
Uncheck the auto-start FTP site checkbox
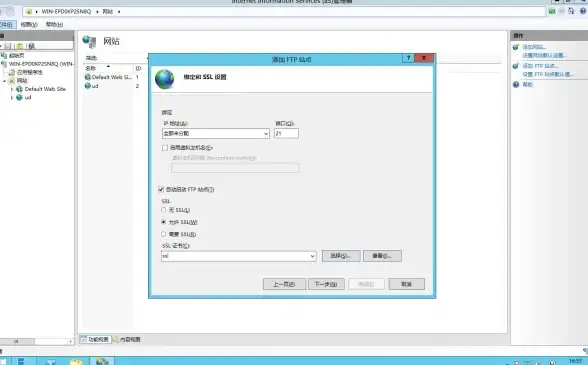161,189
